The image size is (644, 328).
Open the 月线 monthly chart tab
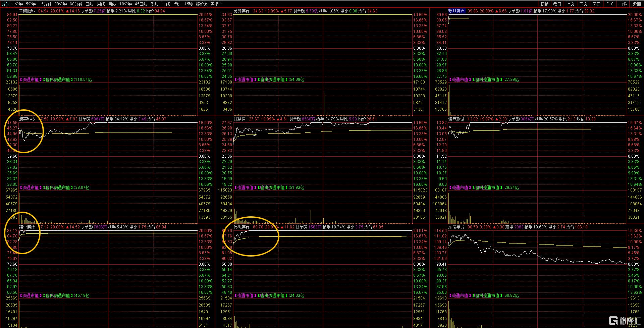click(112, 4)
